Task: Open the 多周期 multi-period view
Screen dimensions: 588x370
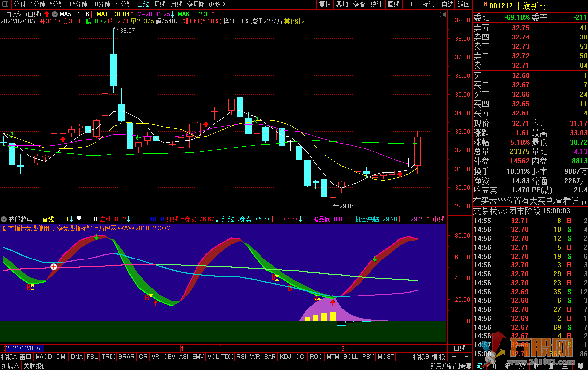Action: click(196, 4)
